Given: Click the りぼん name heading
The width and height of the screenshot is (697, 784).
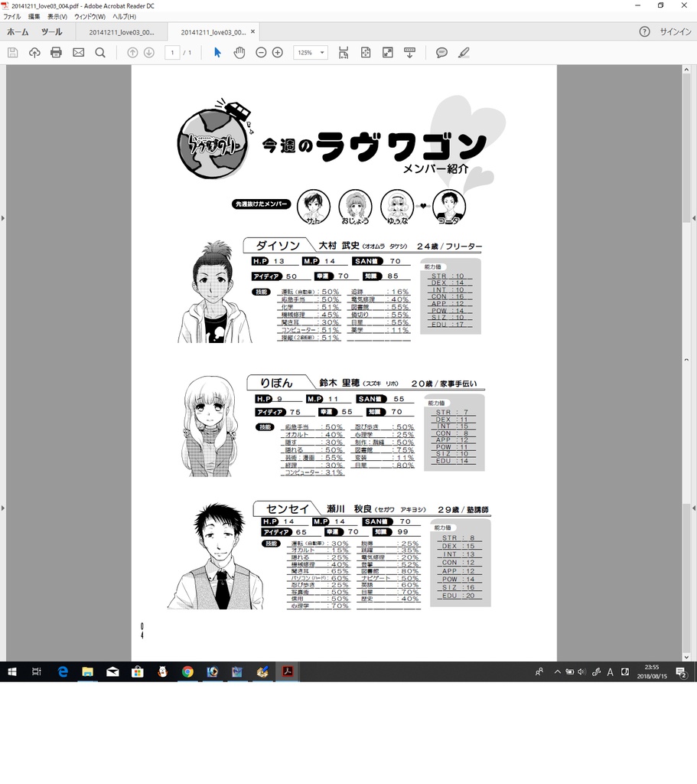Looking at the screenshot, I should point(276,383).
